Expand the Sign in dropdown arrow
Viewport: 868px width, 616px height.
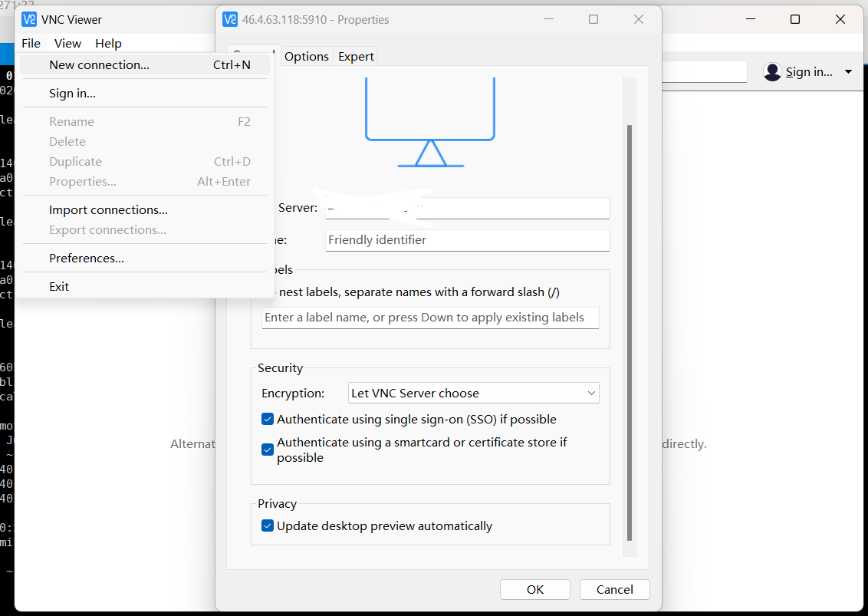pyautogui.click(x=848, y=72)
